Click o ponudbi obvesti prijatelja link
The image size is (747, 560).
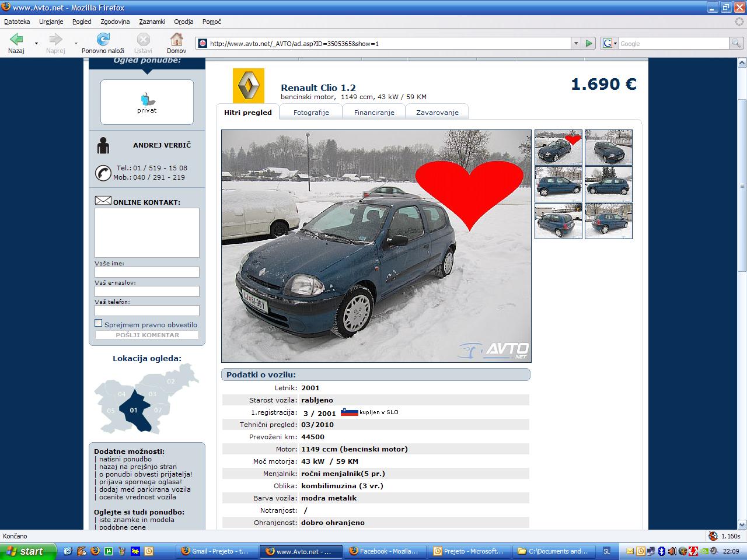[146, 474]
